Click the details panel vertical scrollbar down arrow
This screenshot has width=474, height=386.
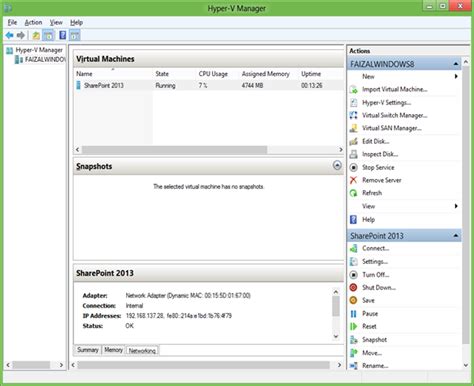pyautogui.click(x=336, y=336)
